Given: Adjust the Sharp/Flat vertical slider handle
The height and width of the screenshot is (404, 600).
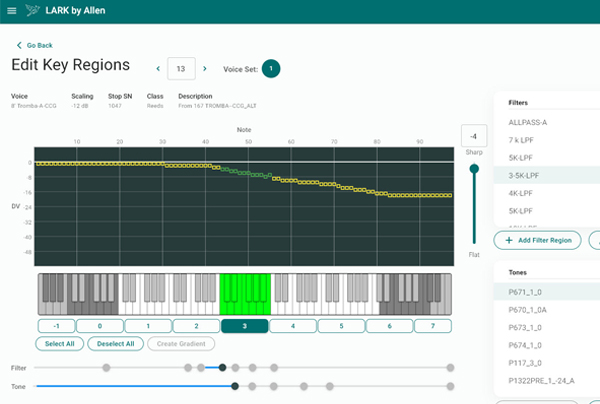Looking at the screenshot, I should tap(474, 169).
